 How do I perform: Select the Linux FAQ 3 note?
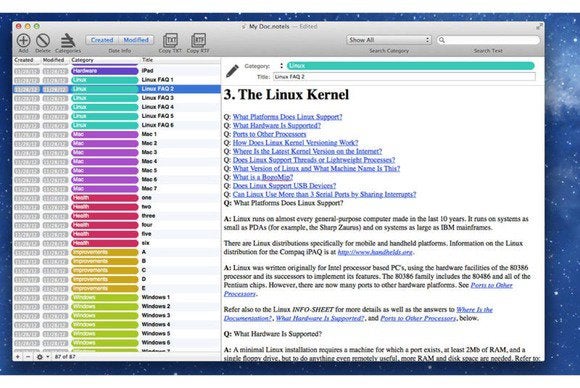[x=117, y=98]
